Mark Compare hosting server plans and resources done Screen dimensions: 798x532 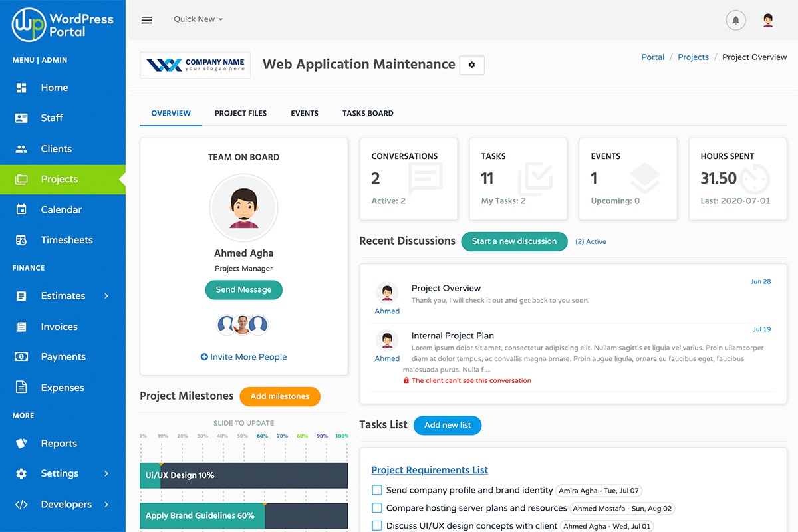tap(377, 508)
